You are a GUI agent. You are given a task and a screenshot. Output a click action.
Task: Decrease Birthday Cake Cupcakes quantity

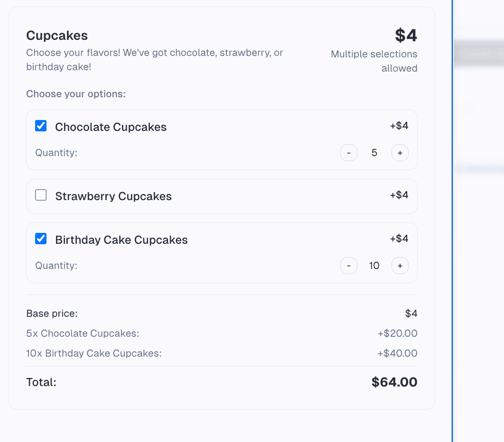pos(349,265)
